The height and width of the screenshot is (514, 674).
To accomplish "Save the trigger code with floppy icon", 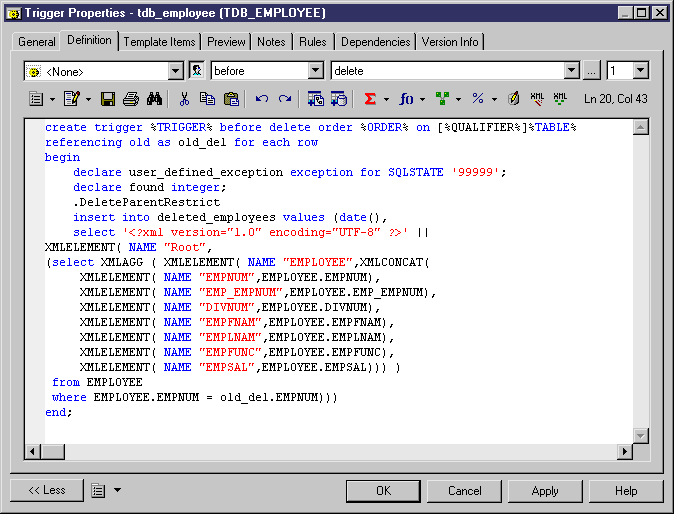I will [x=108, y=99].
